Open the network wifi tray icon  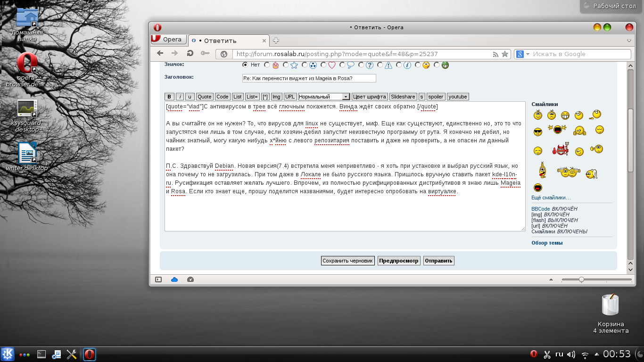585,354
